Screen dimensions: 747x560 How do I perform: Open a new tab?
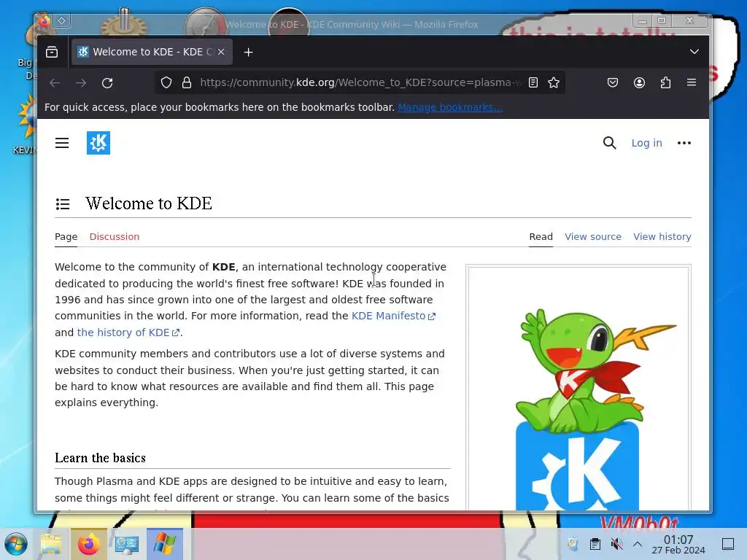[x=248, y=52]
